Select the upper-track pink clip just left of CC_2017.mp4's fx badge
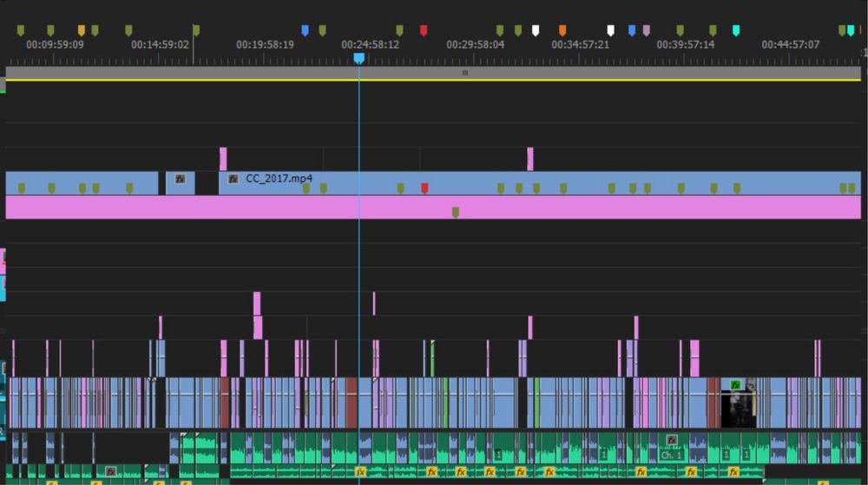Screen dimensions: 868x485 coord(223,160)
